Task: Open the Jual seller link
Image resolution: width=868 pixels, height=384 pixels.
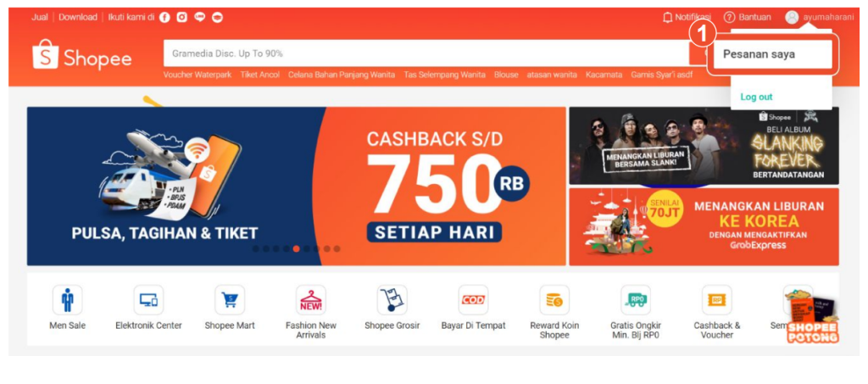Action: pos(39,17)
